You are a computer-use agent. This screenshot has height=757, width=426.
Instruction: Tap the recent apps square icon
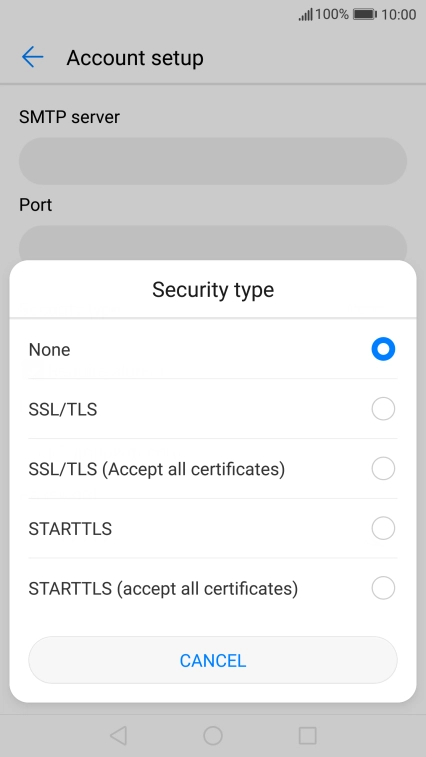[307, 736]
